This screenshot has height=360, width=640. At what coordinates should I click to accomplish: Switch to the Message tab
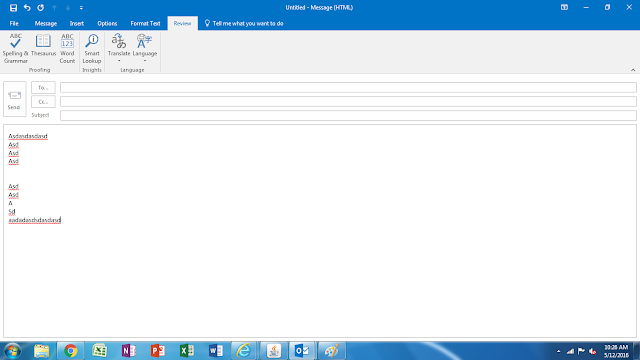pos(46,23)
